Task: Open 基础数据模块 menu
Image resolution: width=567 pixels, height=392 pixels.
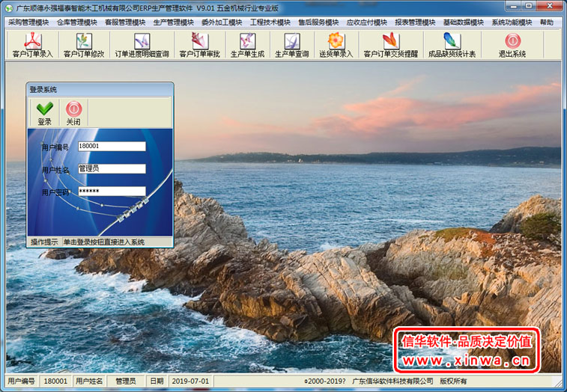Action: click(464, 22)
